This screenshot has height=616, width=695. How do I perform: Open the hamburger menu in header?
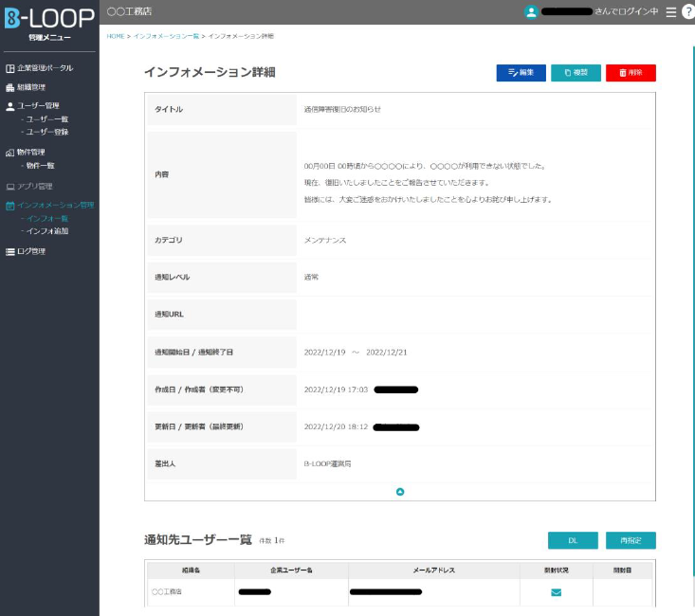(670, 11)
